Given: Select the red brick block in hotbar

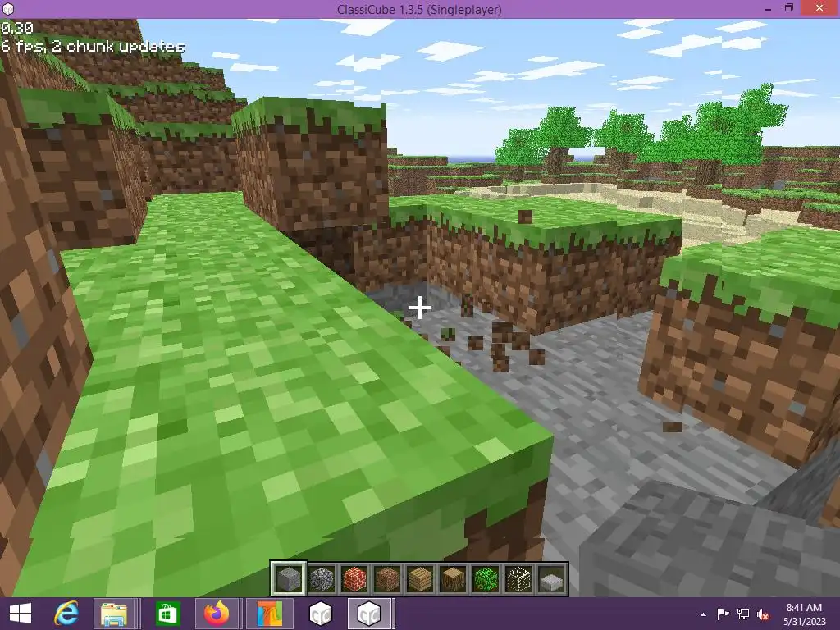Looking at the screenshot, I should [x=354, y=578].
